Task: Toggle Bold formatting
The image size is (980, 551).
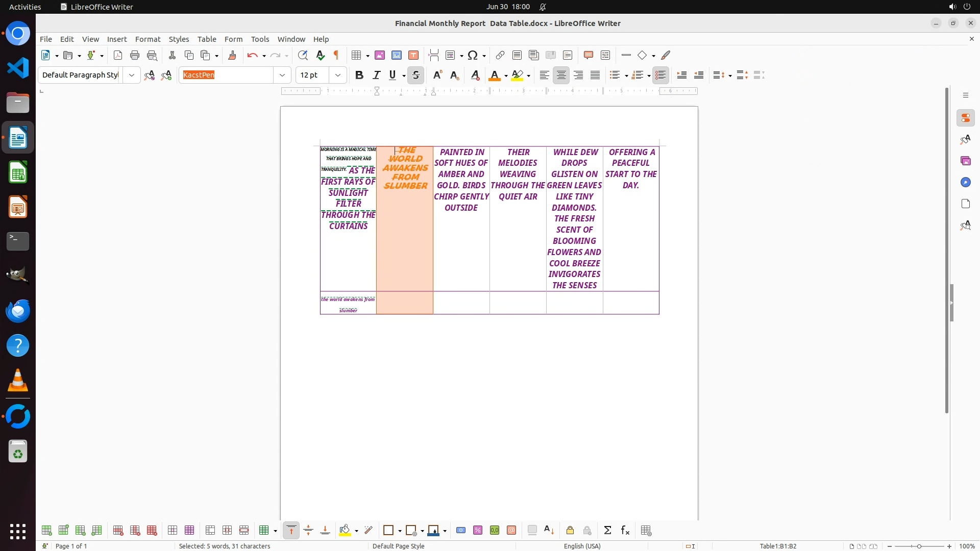Action: [x=359, y=75]
